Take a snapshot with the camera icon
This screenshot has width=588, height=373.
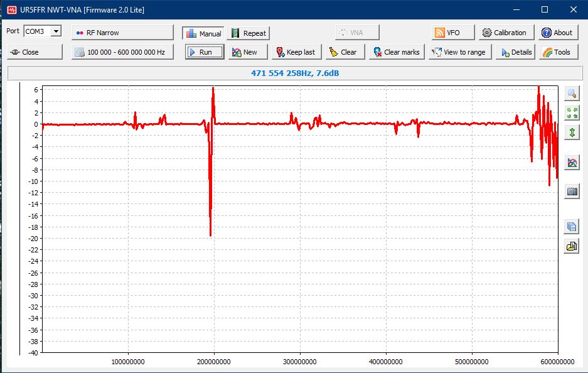(x=572, y=192)
